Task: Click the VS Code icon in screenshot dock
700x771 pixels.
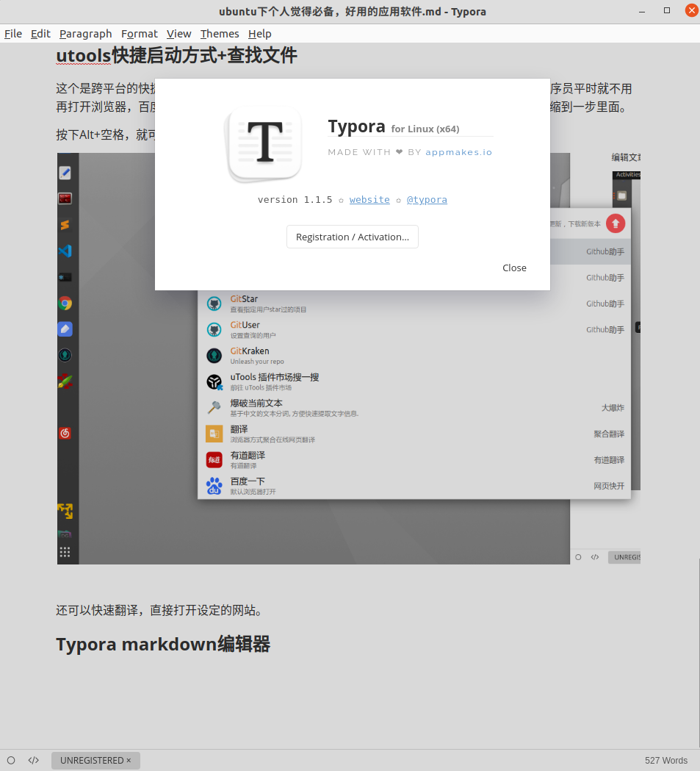Action: point(65,251)
